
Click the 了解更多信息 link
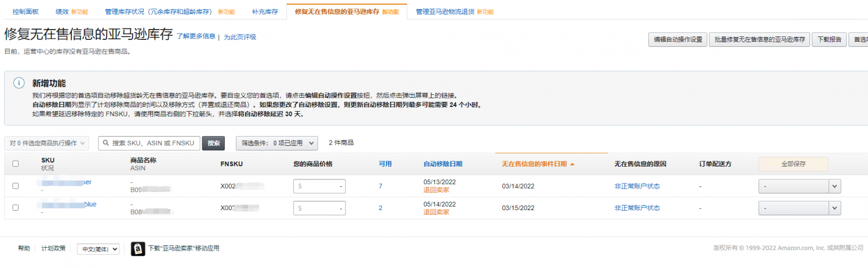point(196,36)
